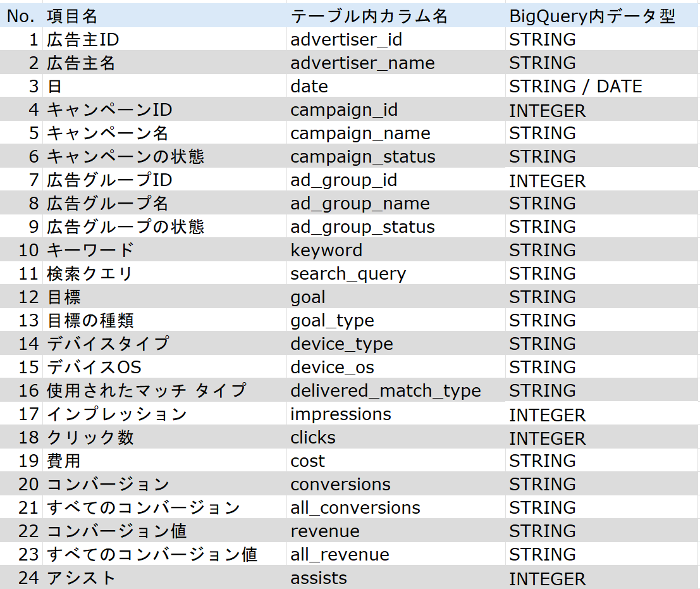Select the 'clicks' cell
This screenshot has width=700, height=589.
(x=396, y=437)
